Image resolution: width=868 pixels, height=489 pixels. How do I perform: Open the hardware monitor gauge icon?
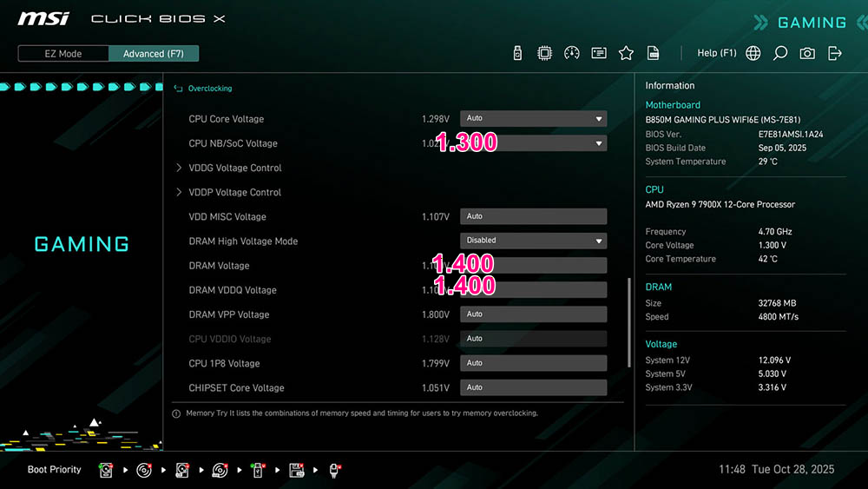pyautogui.click(x=571, y=53)
